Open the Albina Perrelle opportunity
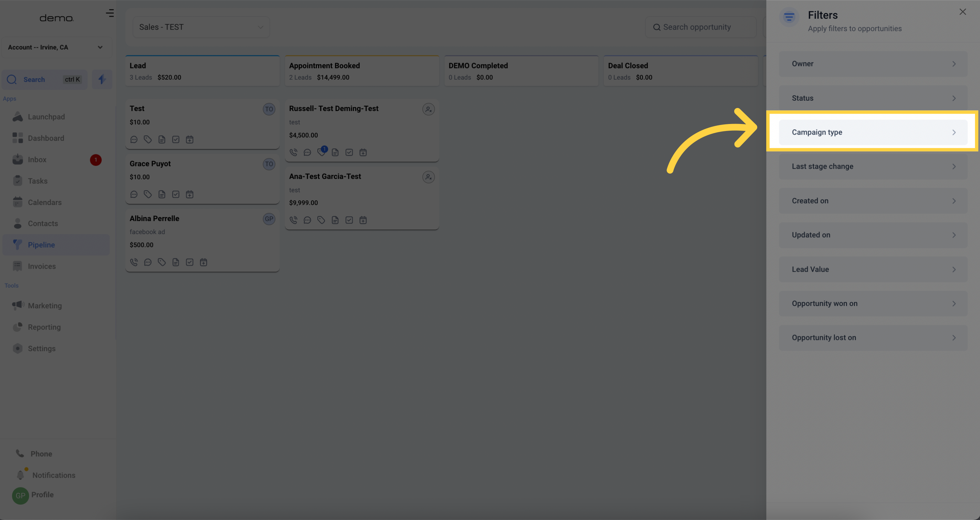The width and height of the screenshot is (980, 520). (154, 218)
